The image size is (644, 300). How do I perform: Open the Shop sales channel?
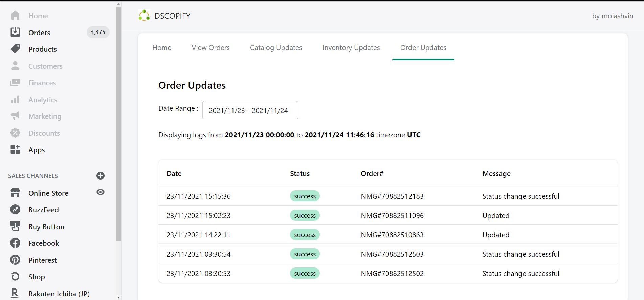point(37,277)
